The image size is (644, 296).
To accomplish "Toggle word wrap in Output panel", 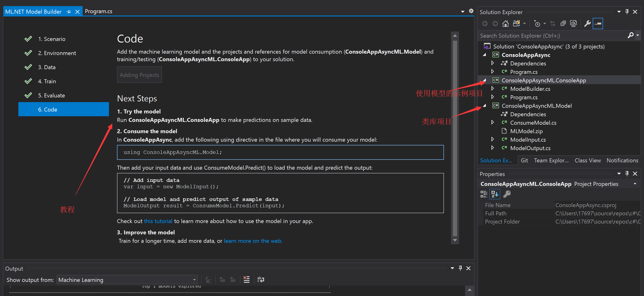I will click(x=261, y=280).
